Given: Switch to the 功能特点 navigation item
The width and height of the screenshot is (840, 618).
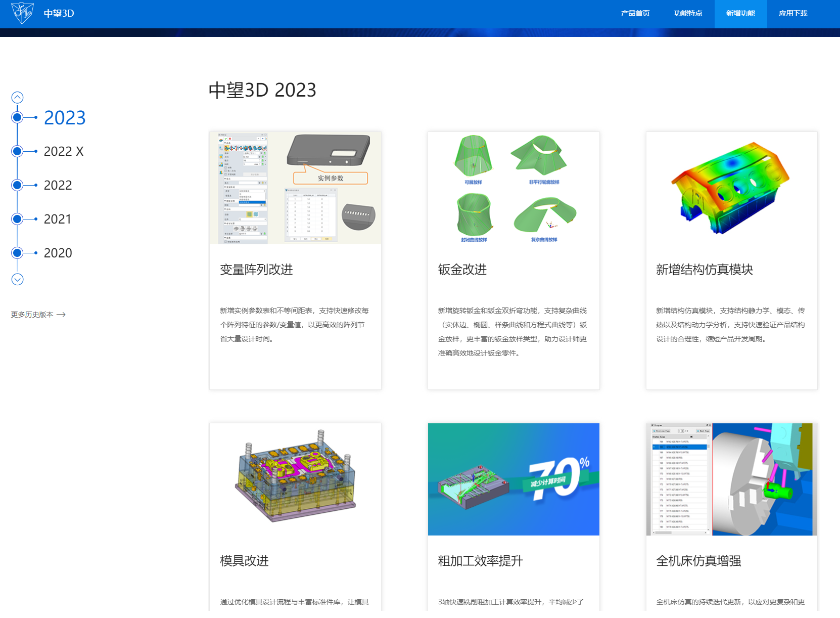Looking at the screenshot, I should coord(688,13).
